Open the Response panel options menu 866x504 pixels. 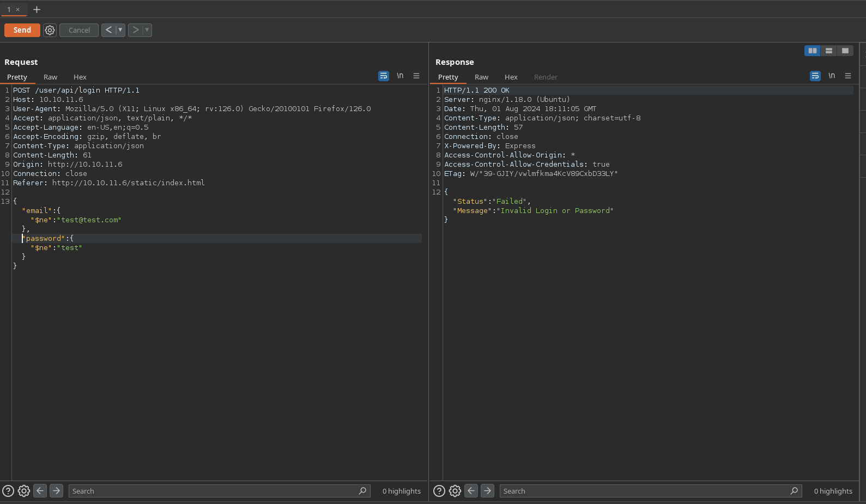pos(848,76)
